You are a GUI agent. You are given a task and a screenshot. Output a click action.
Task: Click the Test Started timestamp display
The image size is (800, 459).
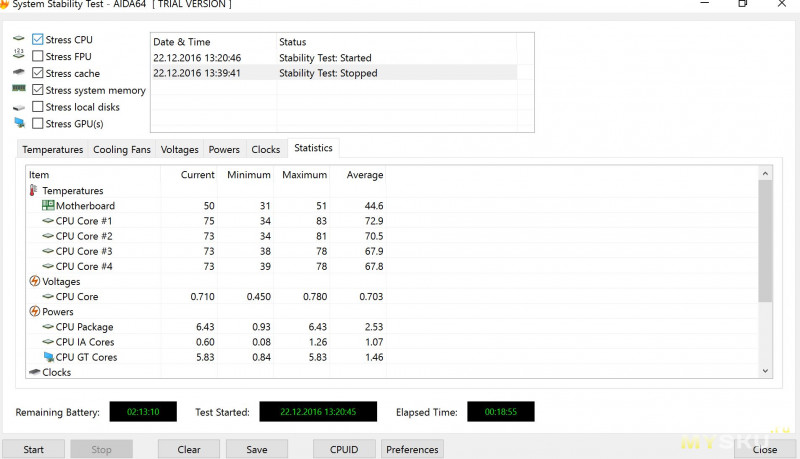318,412
